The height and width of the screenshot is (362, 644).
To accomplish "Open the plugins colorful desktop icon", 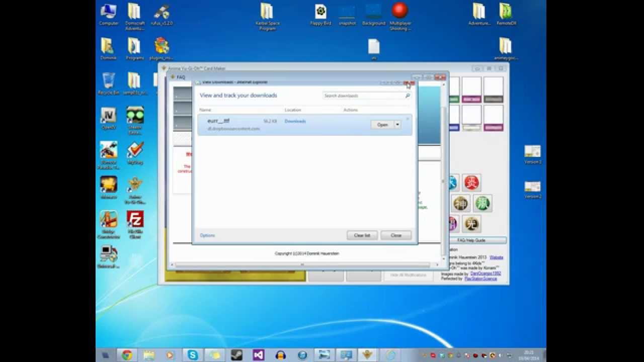I will 162,49.
